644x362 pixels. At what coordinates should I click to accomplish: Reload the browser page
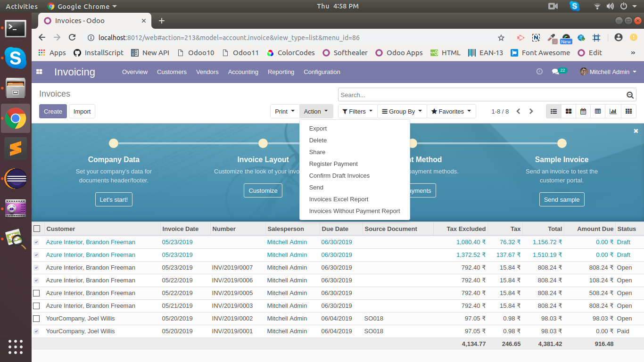(72, 37)
